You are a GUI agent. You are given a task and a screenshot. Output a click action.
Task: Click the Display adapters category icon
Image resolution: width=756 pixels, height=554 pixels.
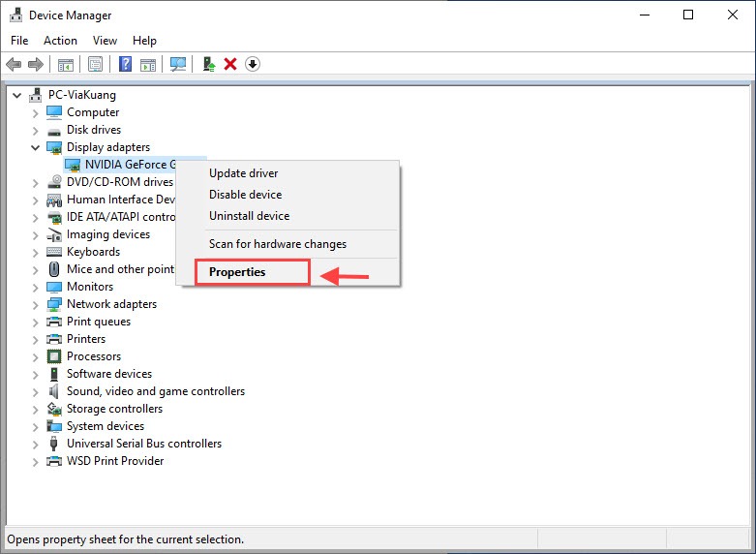(x=54, y=147)
